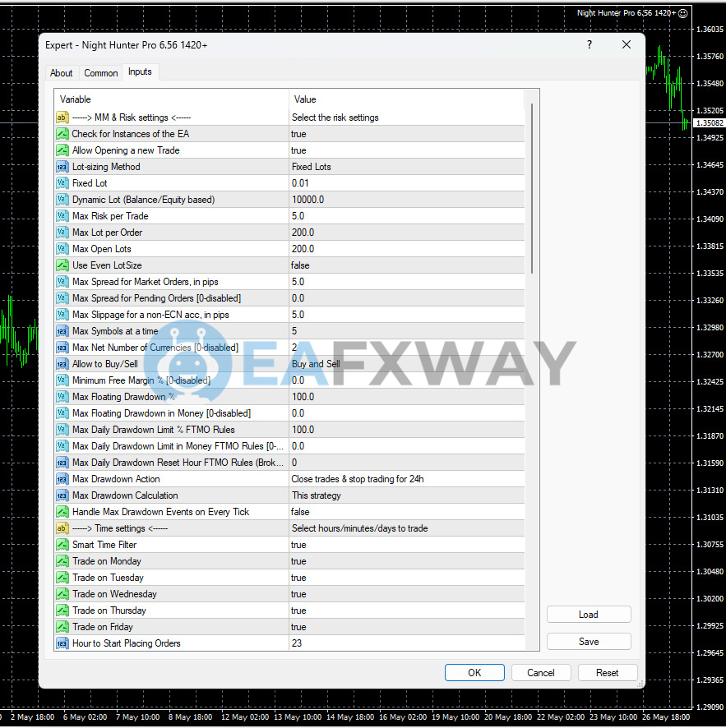
Task: Toggle the Trade on Wednesday value
Action: click(406, 594)
